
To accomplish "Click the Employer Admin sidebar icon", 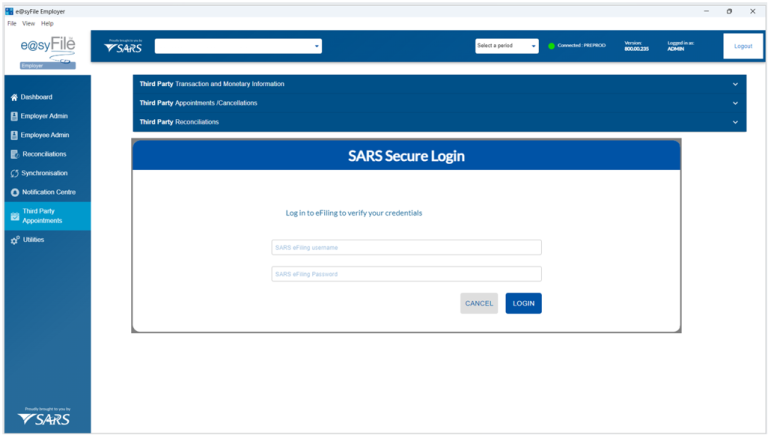I will click(x=14, y=117).
